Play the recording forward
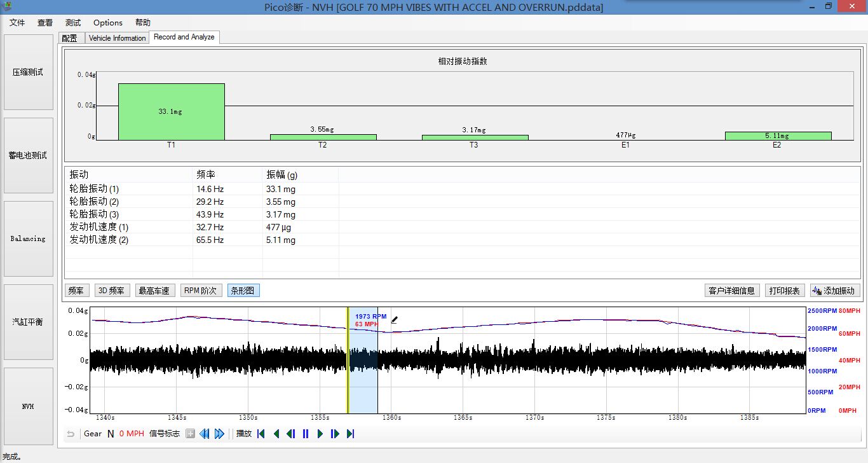The width and height of the screenshot is (868, 463). pyautogui.click(x=320, y=434)
